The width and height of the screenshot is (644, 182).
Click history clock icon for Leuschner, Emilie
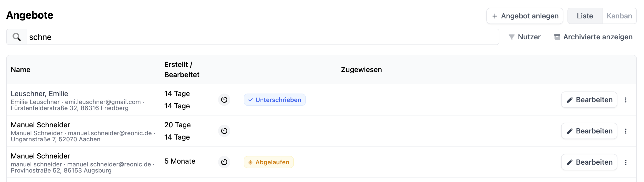(224, 100)
